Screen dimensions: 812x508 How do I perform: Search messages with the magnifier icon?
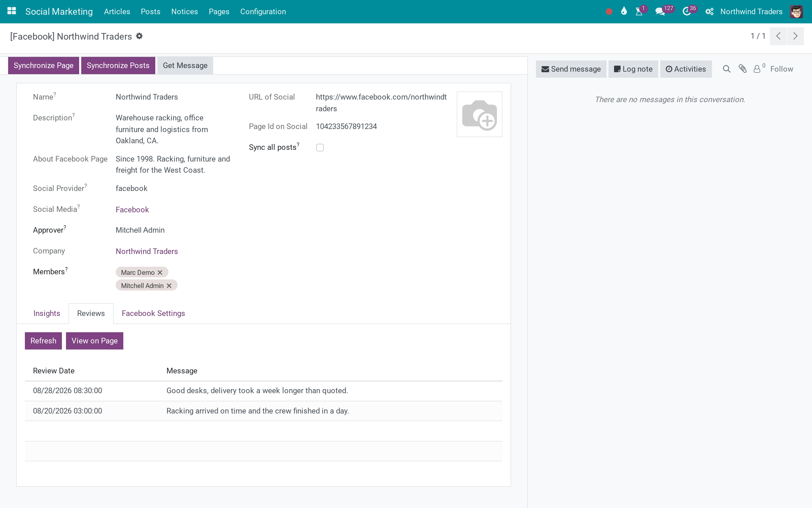click(726, 69)
